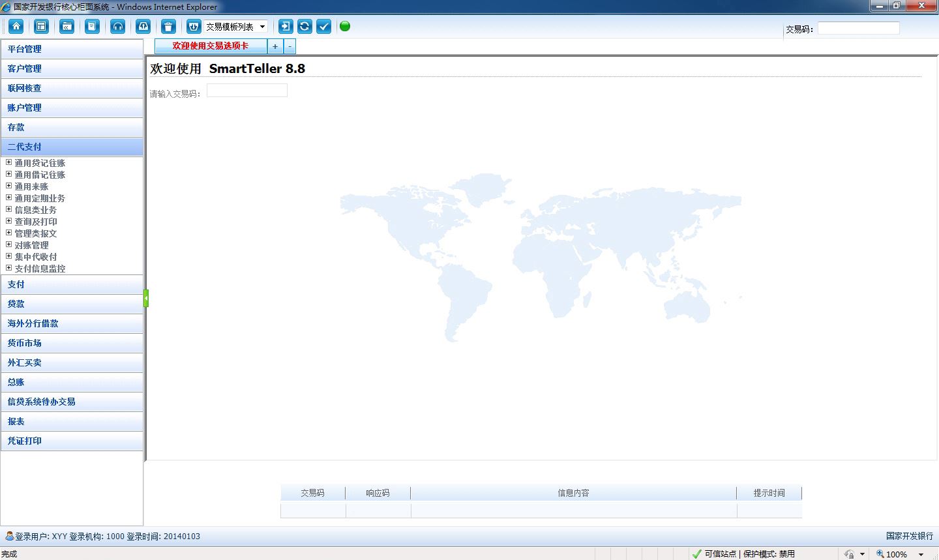Open the zoom level dropdown arrow
The height and width of the screenshot is (560, 939).
921,555
